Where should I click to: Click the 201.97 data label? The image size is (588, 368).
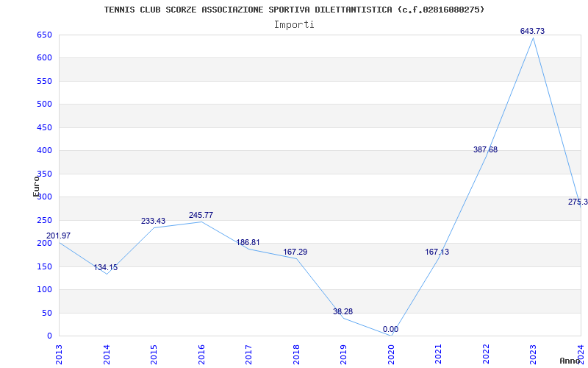coord(59,236)
